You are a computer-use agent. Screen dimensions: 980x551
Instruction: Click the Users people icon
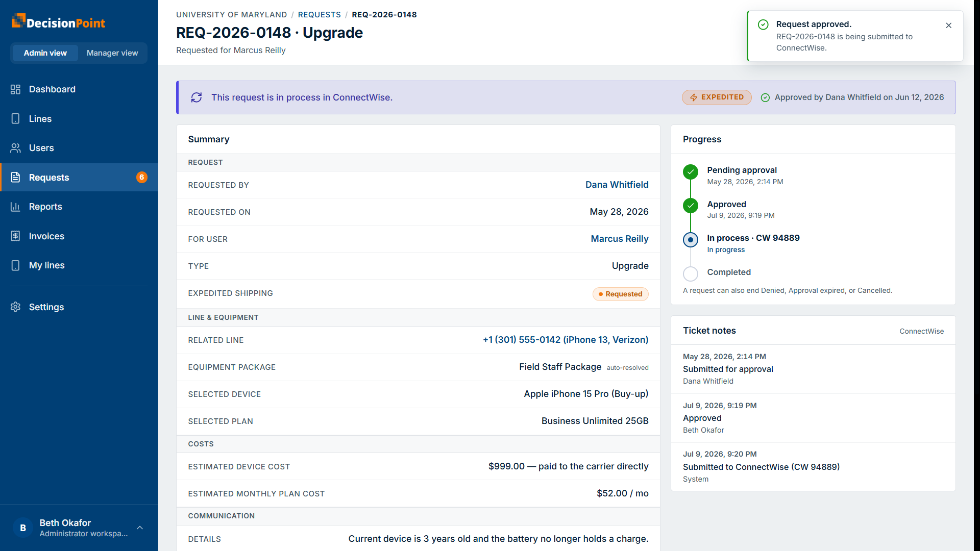point(15,148)
